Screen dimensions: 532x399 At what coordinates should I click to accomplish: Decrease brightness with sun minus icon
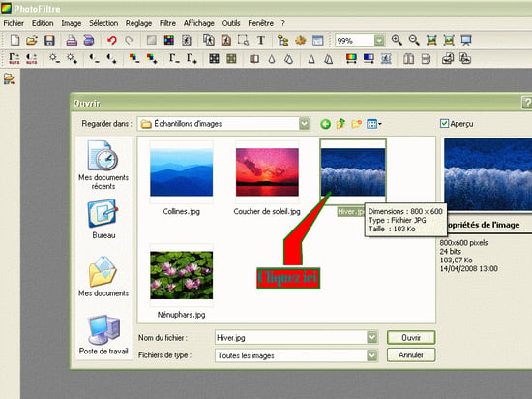coord(54,59)
